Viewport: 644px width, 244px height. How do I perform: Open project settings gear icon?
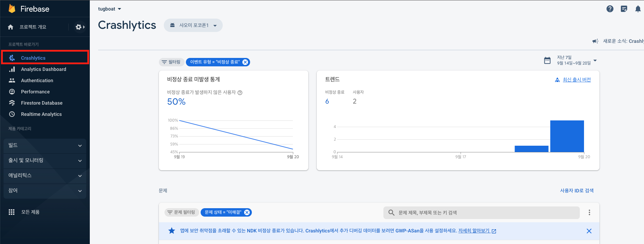pos(79,27)
